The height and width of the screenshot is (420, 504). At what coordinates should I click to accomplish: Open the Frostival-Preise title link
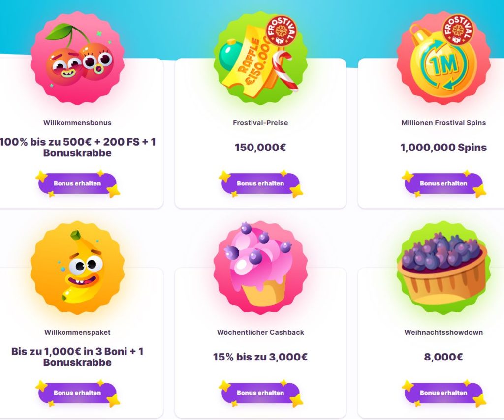point(260,123)
